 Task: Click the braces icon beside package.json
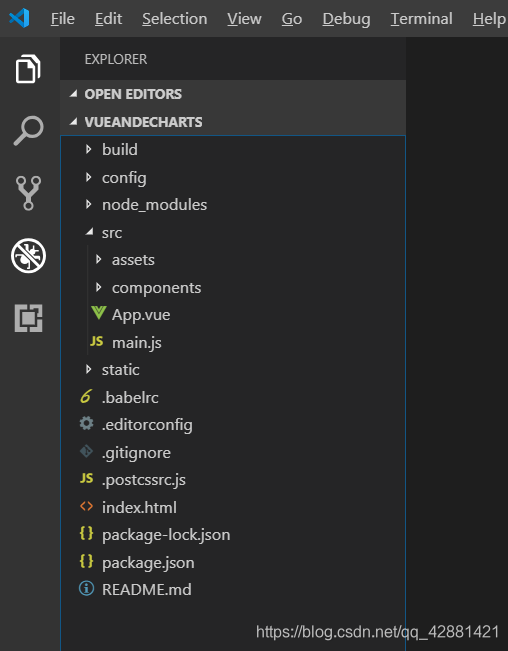[86, 561]
